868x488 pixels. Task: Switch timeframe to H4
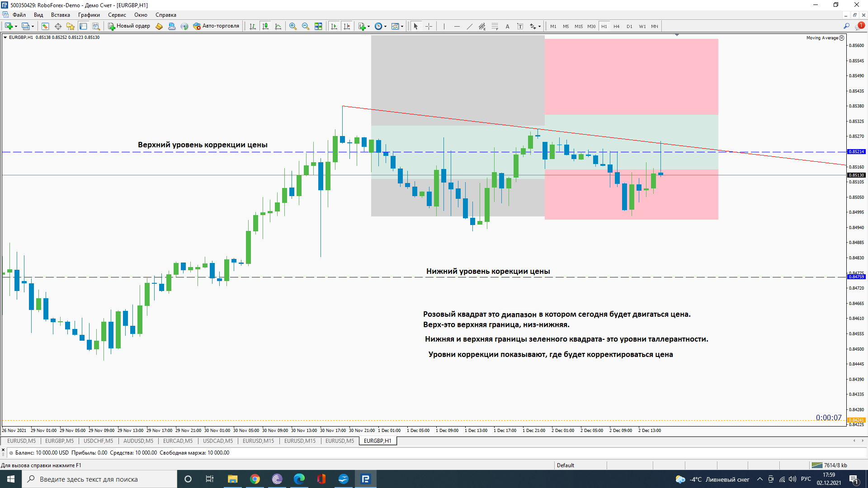pos(617,26)
